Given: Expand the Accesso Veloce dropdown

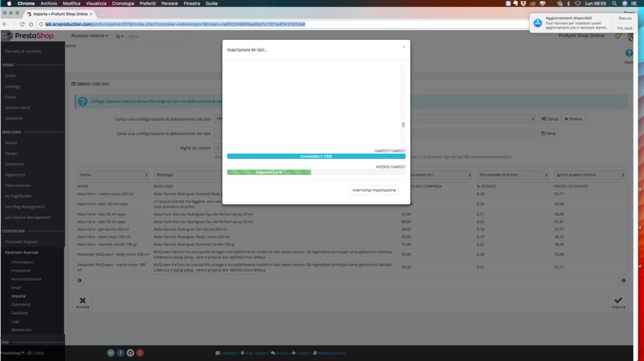Looking at the screenshot, I should tap(90, 35).
